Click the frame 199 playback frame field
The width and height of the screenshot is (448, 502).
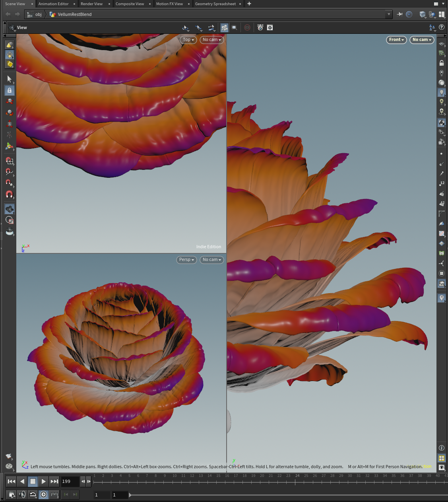[x=70, y=481]
